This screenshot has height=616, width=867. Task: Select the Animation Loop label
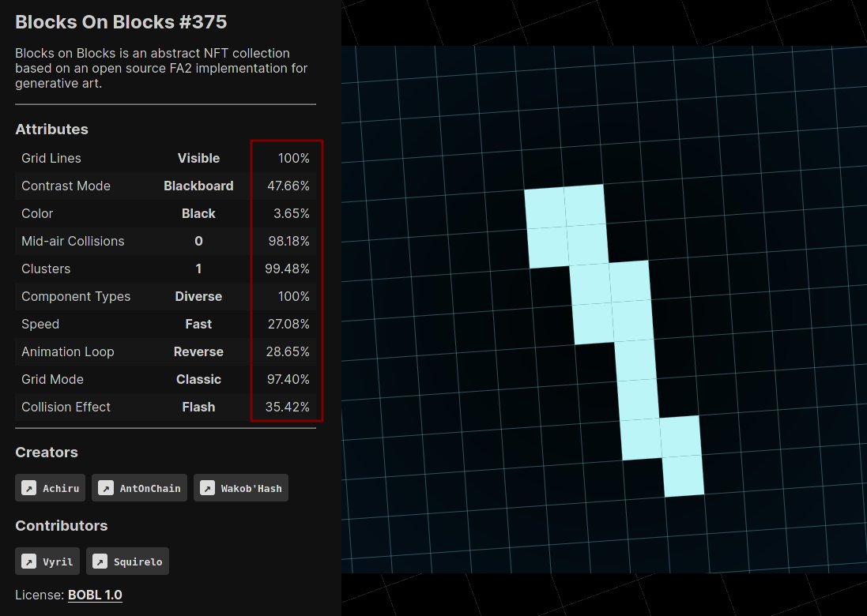(67, 351)
